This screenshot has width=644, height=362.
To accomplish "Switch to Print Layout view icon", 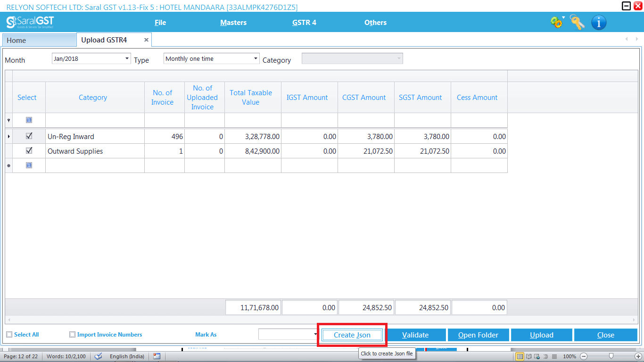I will click(x=520, y=356).
